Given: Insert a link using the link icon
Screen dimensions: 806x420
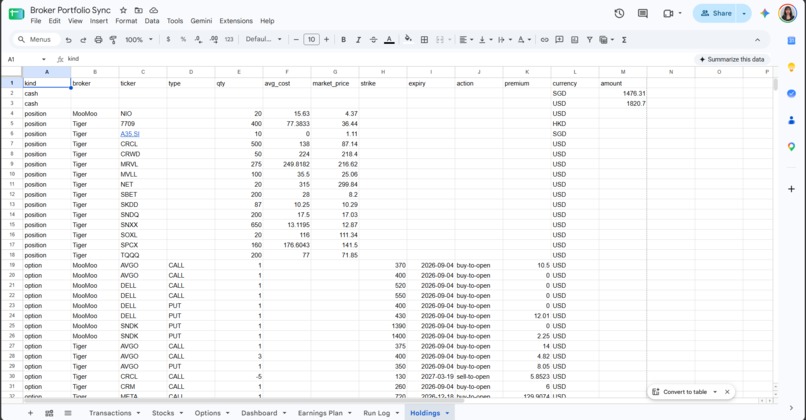Looking at the screenshot, I should 544,40.
